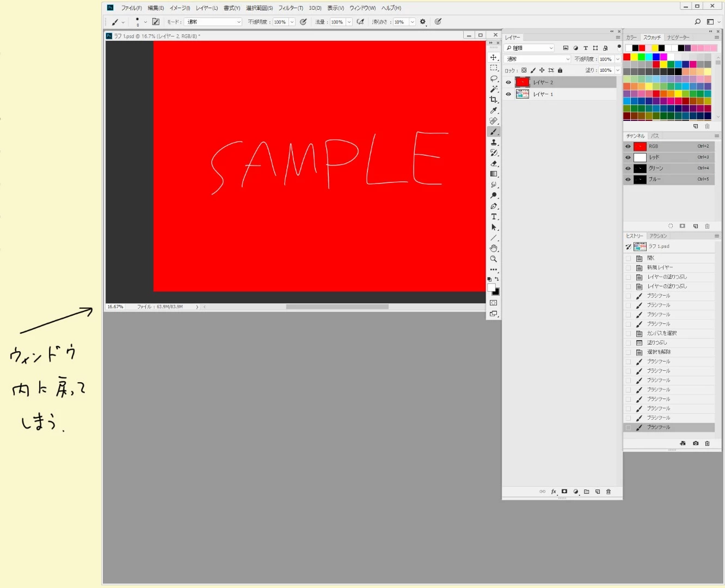Viewport: 725px width, 588px height.
Task: Select the Brush tool in toolbox
Action: point(494,132)
